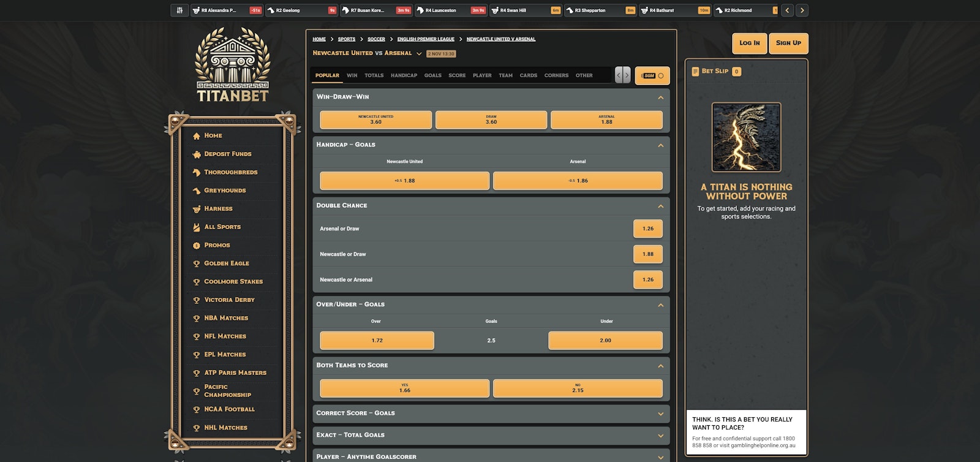The height and width of the screenshot is (462, 980).
Task: Click the Home icon in sidebar
Action: [x=197, y=136]
